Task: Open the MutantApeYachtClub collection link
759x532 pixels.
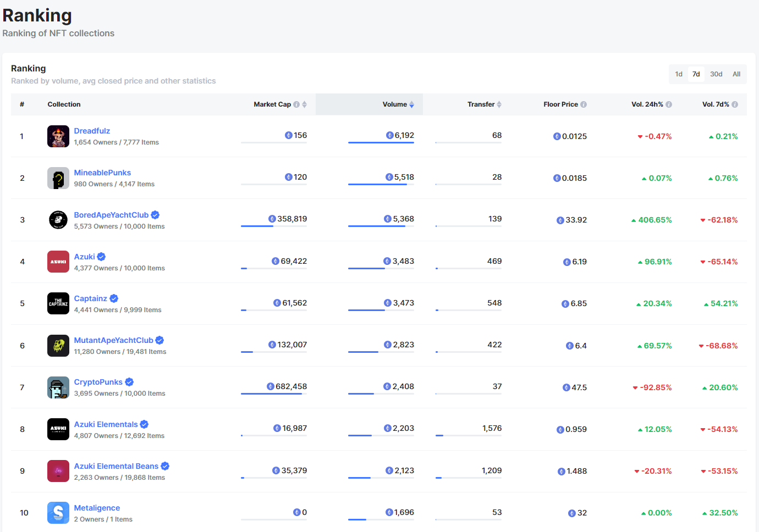Action: (x=113, y=340)
